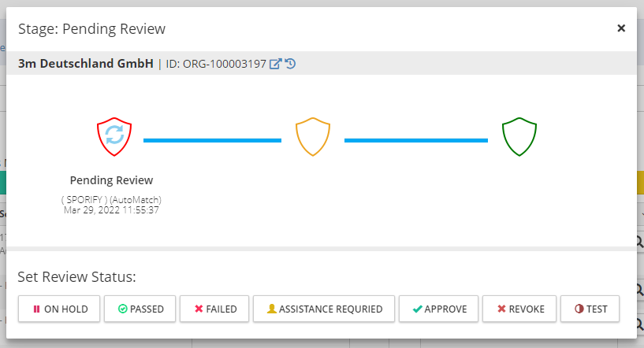This screenshot has width=644, height=348.
Task: Mark the review as Failed
Action: click(215, 309)
